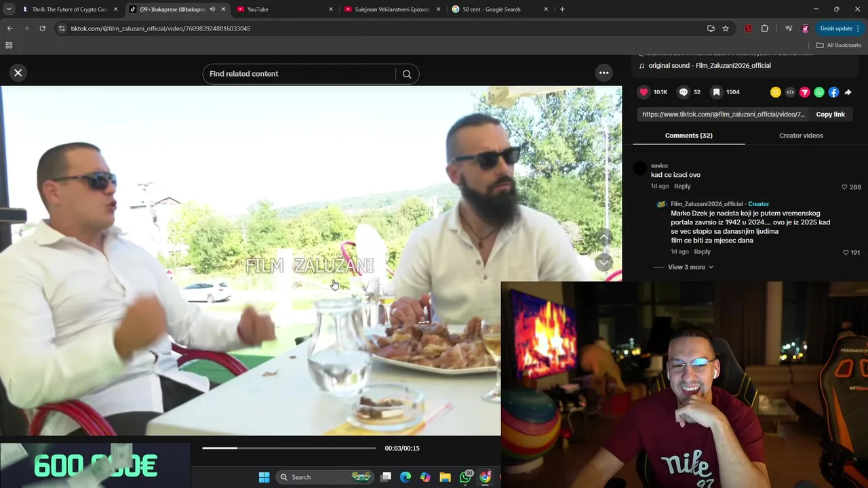Click the Windows taskbar Search box
The height and width of the screenshot is (488, 868).
[325, 477]
